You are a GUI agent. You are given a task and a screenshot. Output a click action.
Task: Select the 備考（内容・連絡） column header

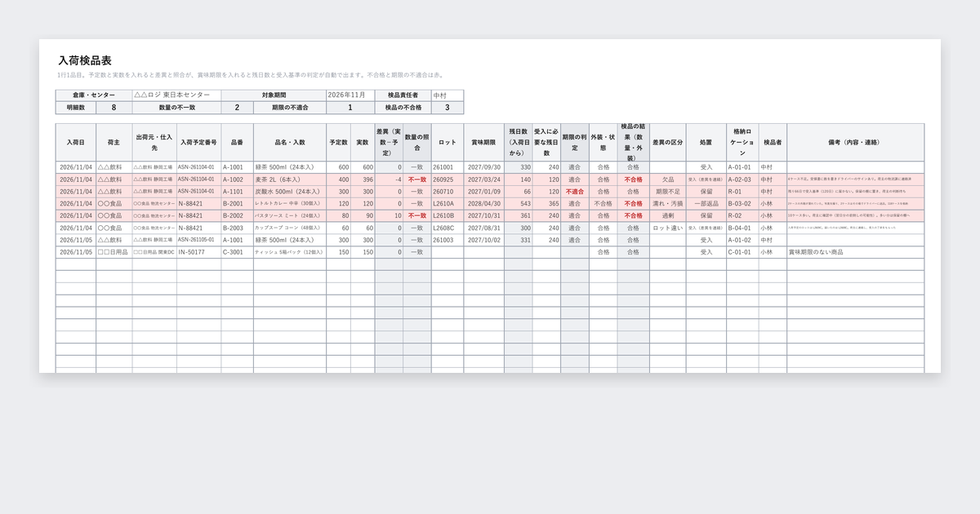(856, 142)
